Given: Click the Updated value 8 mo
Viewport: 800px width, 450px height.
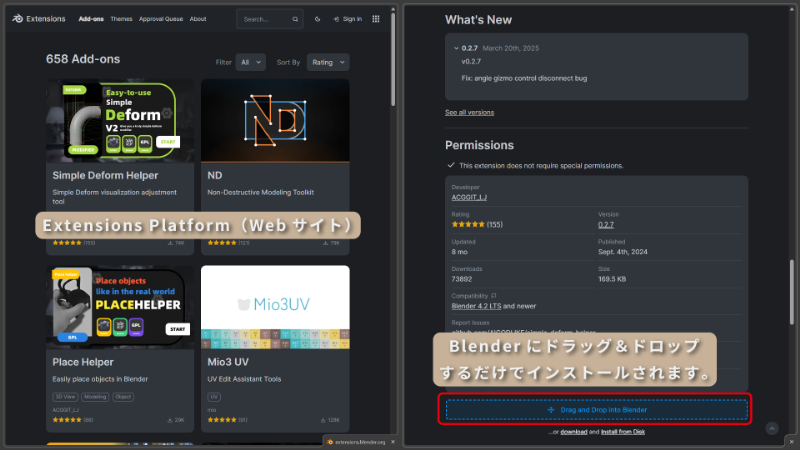Looking at the screenshot, I should (459, 252).
